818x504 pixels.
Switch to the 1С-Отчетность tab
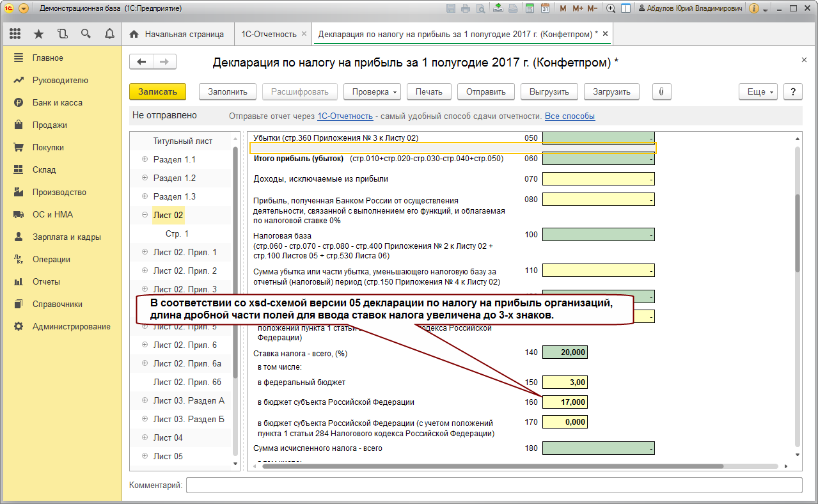[268, 34]
